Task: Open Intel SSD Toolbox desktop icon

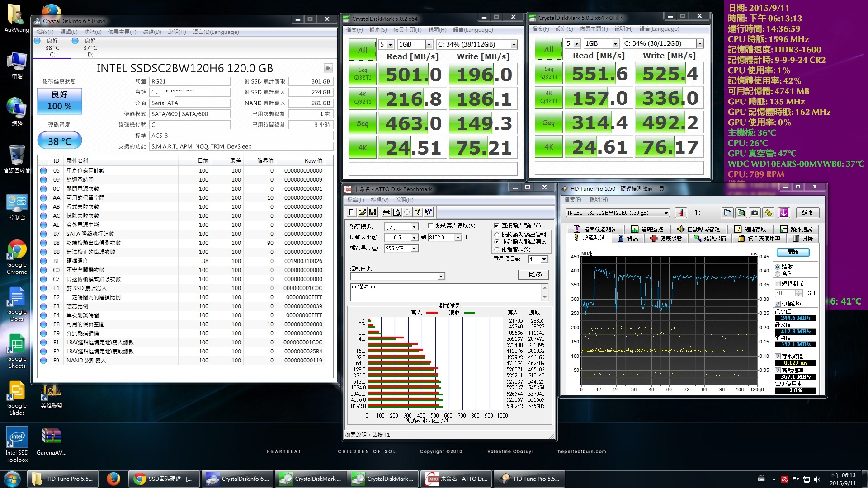Action: pos(17,445)
